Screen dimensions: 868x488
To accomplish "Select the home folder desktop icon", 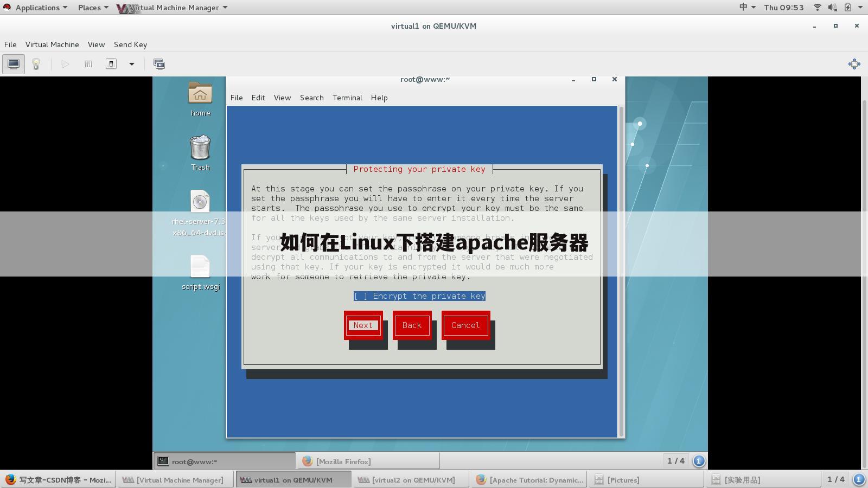I will point(200,99).
